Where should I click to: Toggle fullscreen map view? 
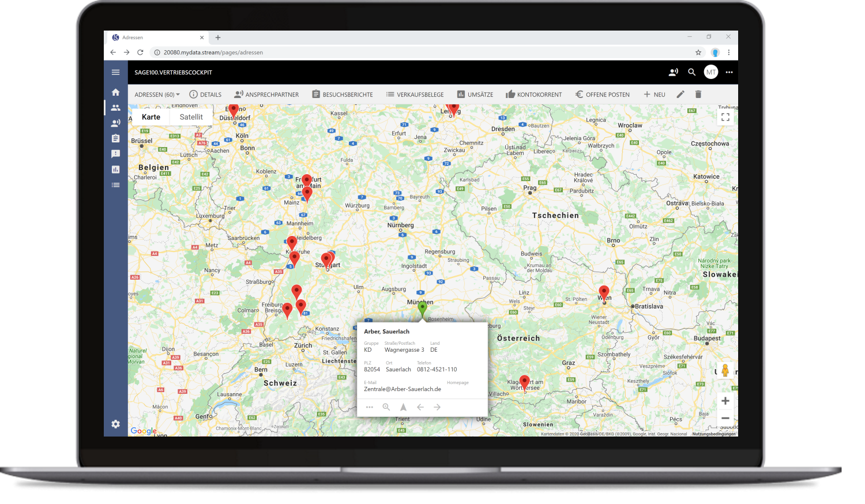(x=725, y=117)
